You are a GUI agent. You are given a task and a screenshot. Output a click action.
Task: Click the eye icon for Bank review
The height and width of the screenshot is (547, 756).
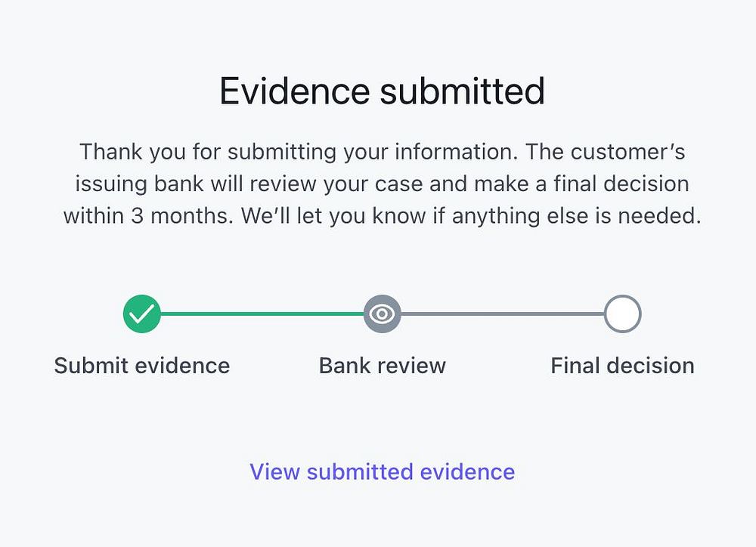tap(383, 314)
